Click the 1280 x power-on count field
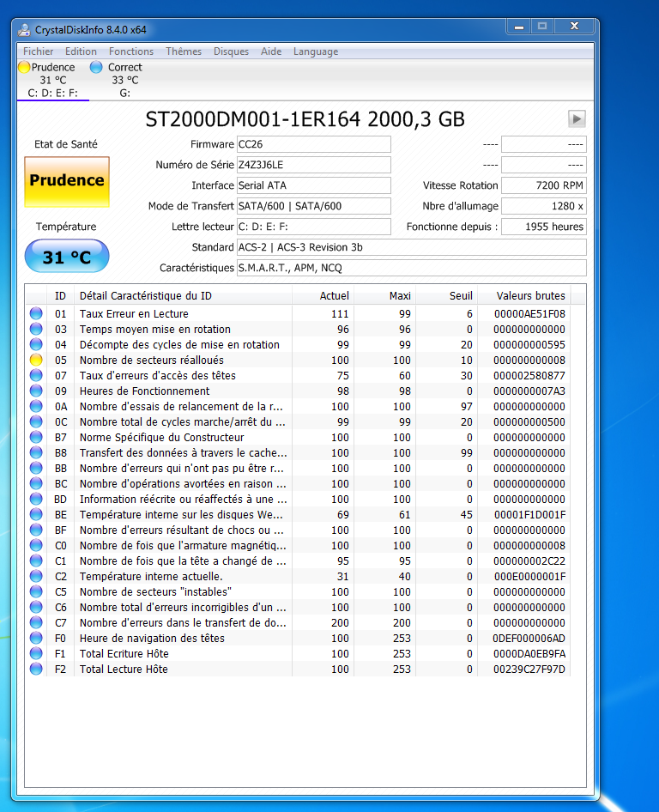This screenshot has height=812, width=659. tap(544, 206)
